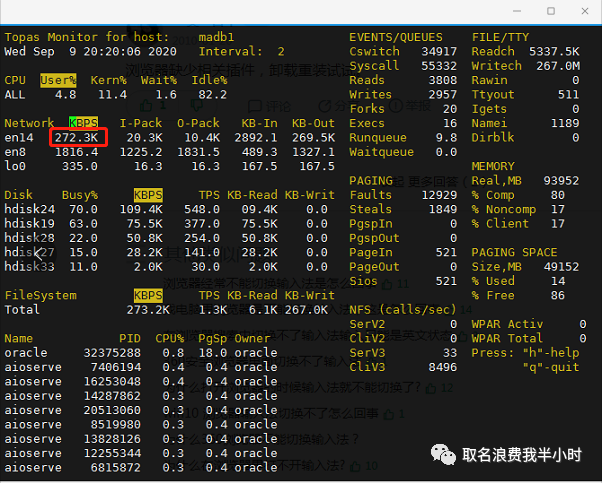
Task: Select the hdisk33 disk name
Action: click(x=30, y=267)
